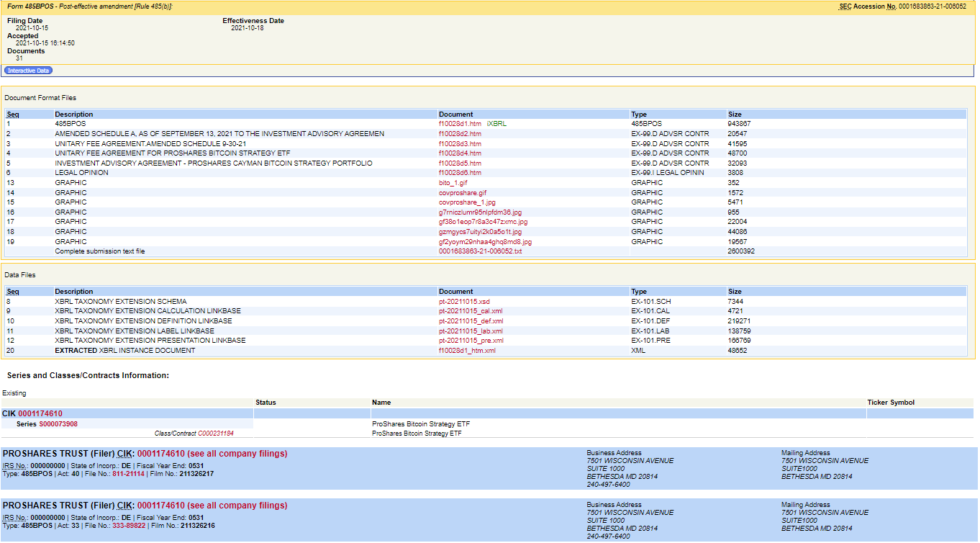Image resolution: width=980 pixels, height=543 pixels.
Task: Open f10028d2.htm amended schedule document
Action: pyautogui.click(x=460, y=134)
